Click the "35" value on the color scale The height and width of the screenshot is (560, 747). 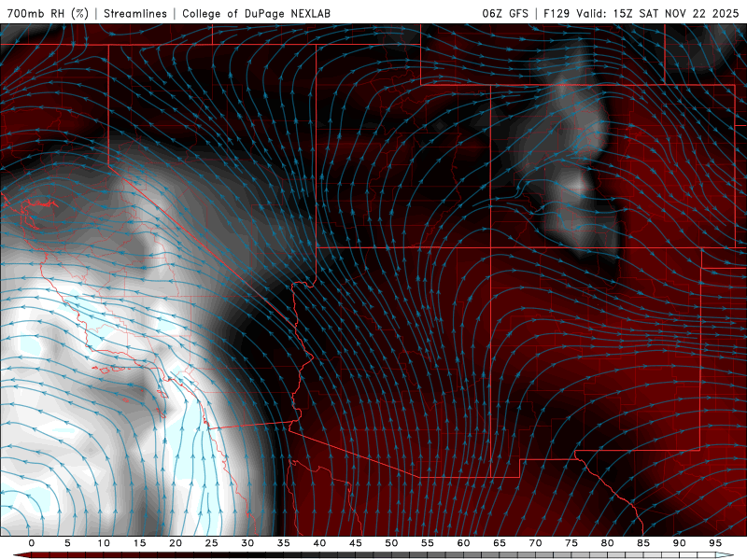(x=284, y=543)
